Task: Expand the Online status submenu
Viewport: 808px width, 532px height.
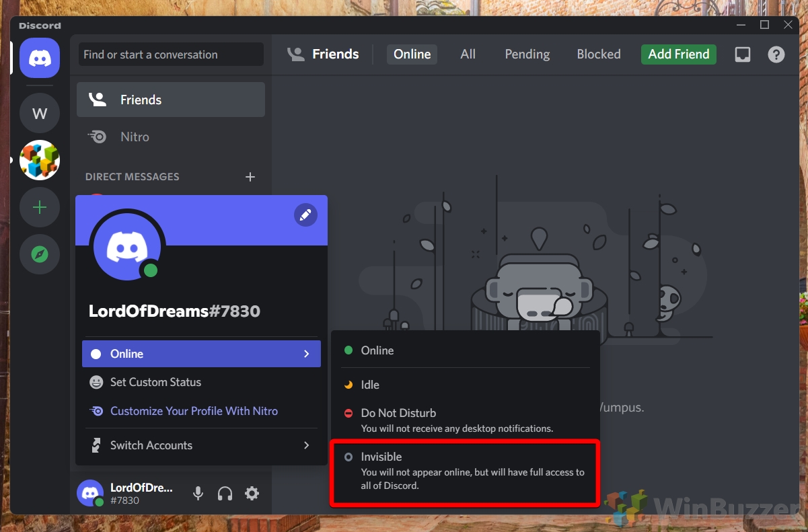Action: 201,354
